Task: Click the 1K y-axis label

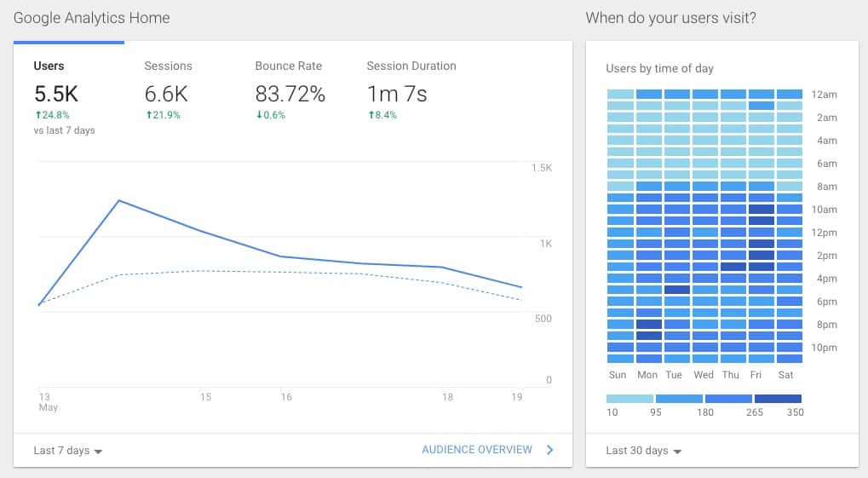Action: (x=546, y=243)
